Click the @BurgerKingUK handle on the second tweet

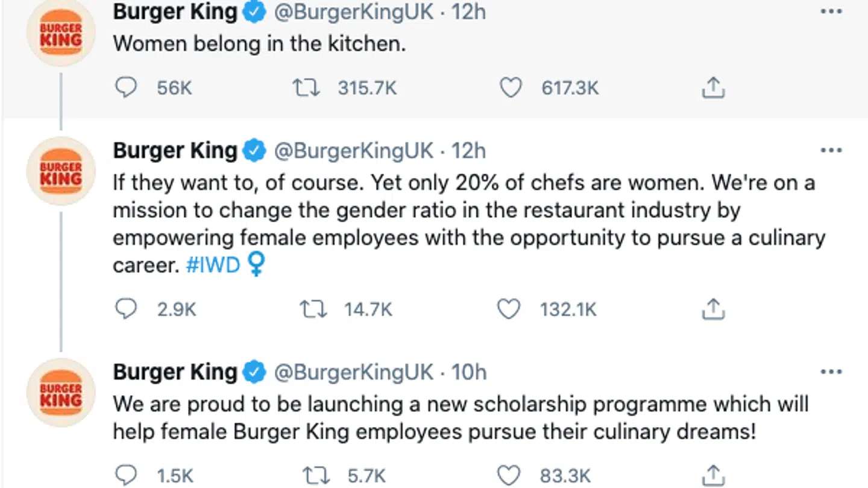[x=354, y=151]
